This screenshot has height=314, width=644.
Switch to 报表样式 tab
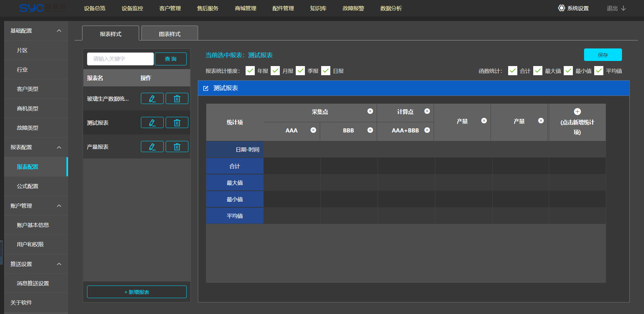[x=110, y=34]
